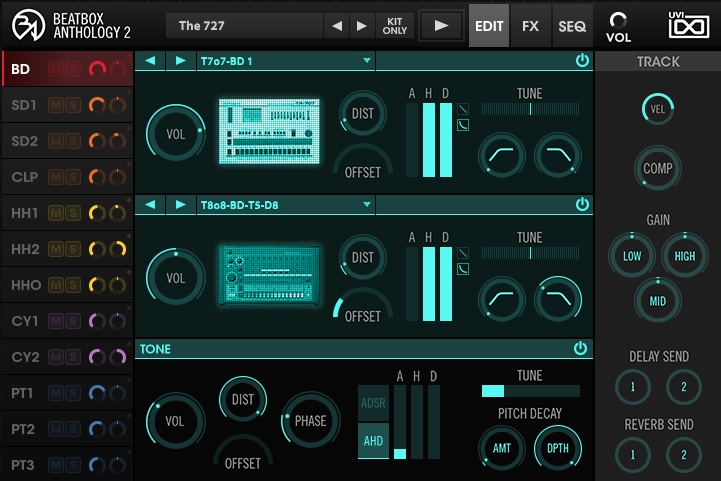Viewport: 721px width, 481px height.
Task: Click the track COMP knob
Action: (x=658, y=168)
